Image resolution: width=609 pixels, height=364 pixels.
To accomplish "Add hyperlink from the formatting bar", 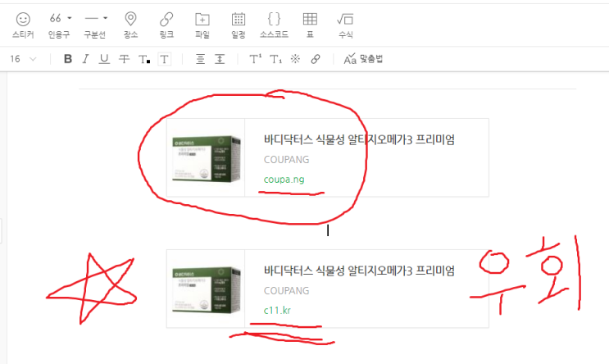I will (x=316, y=59).
